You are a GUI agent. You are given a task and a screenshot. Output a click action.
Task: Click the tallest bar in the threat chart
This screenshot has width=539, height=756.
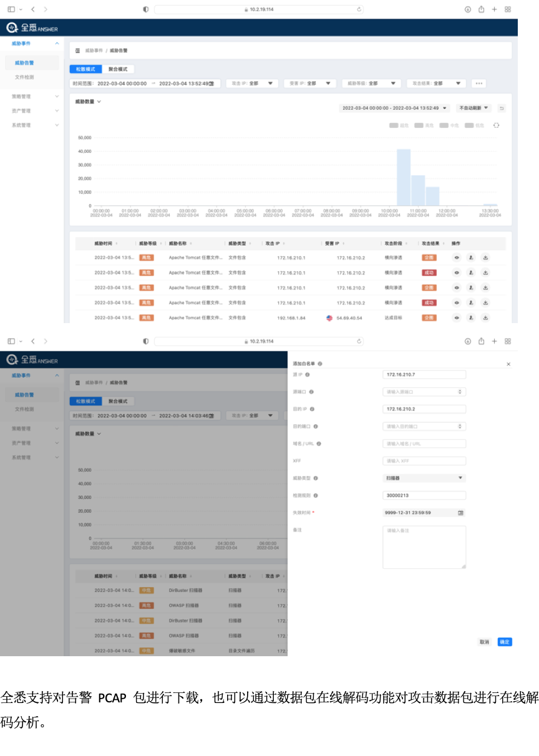pos(404,177)
